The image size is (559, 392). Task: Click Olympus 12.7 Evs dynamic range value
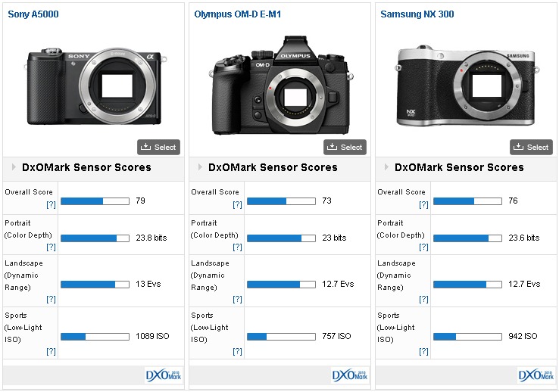(x=338, y=284)
